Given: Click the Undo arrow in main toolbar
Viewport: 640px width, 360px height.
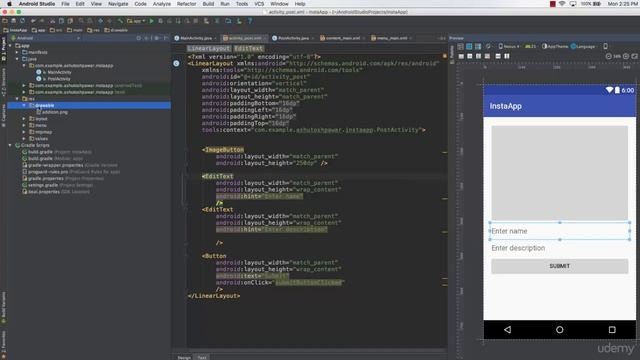Looking at the screenshot, I should [x=33, y=21].
